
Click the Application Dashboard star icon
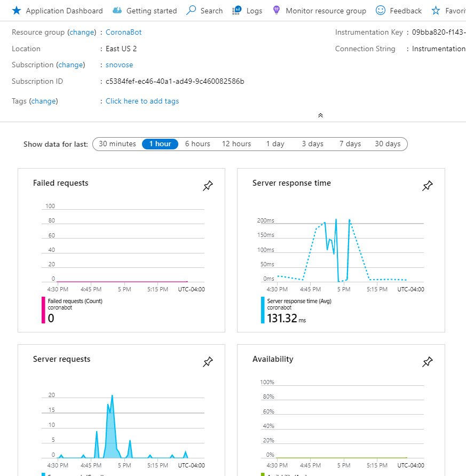tap(17, 11)
